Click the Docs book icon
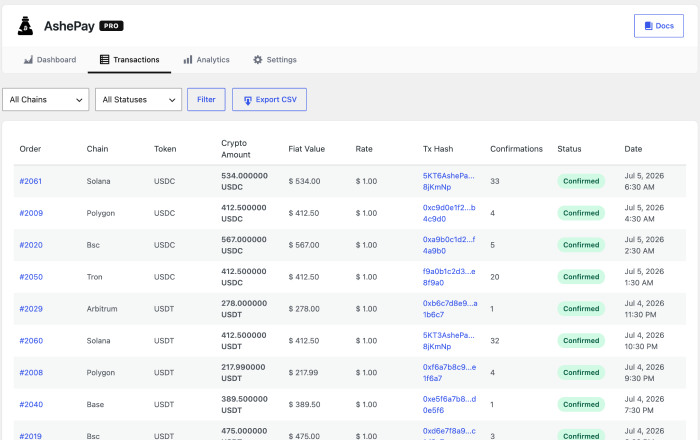700x440 pixels. tap(649, 26)
